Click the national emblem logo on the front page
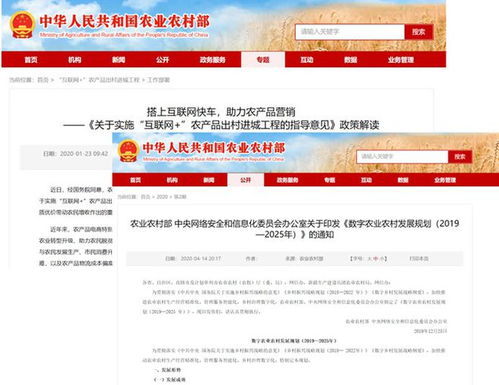Image resolution: width=499 pixels, height=385 pixels. 128,151
